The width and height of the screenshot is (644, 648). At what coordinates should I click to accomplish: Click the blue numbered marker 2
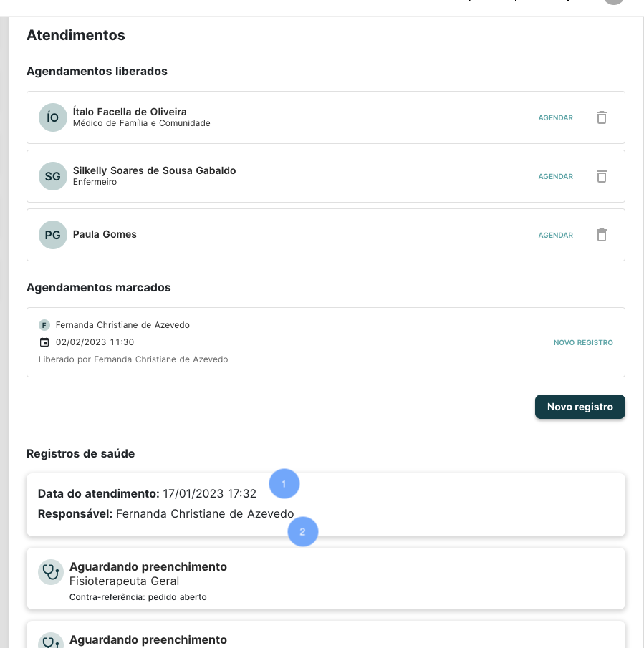coord(303,532)
